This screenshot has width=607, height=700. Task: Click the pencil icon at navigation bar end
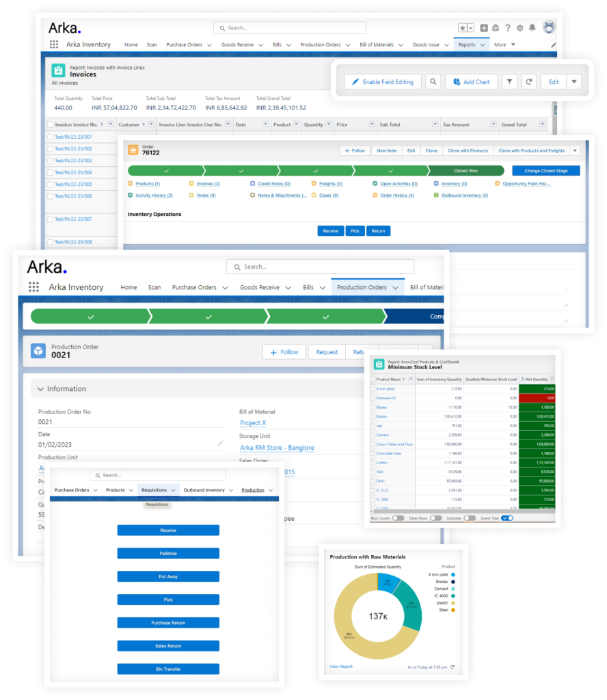[554, 45]
